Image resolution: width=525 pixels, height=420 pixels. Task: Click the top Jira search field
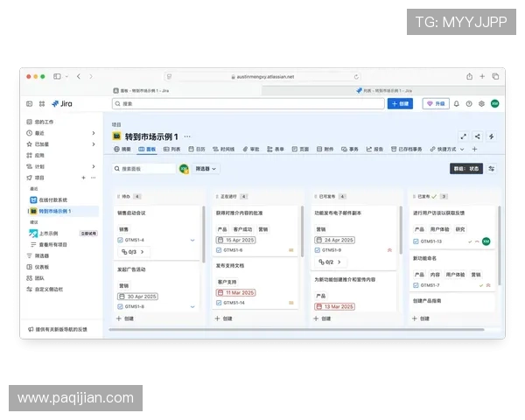[x=248, y=104]
